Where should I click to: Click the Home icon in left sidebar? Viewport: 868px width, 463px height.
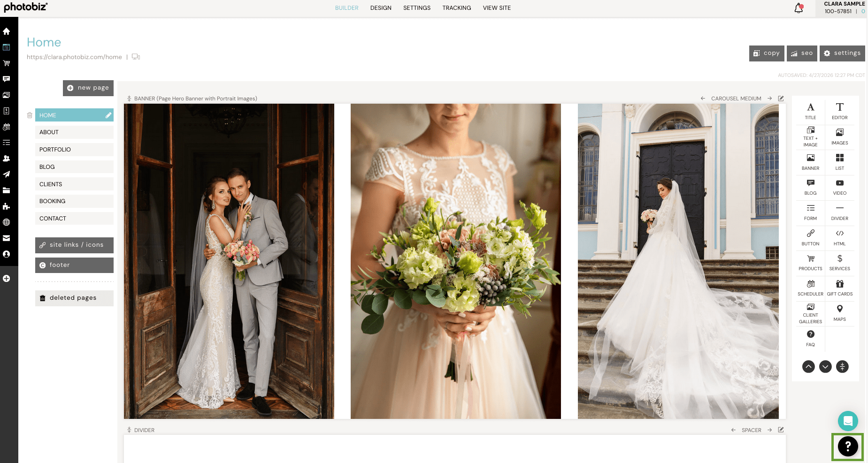[x=7, y=31]
